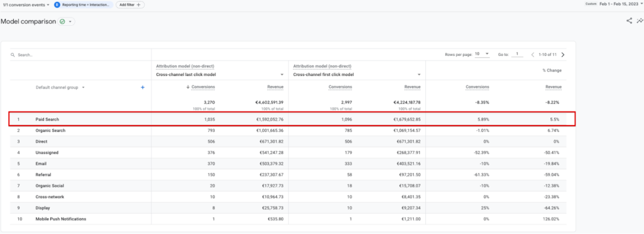644x234 pixels.
Task: Click the Direct row label
Action: pyautogui.click(x=42, y=142)
